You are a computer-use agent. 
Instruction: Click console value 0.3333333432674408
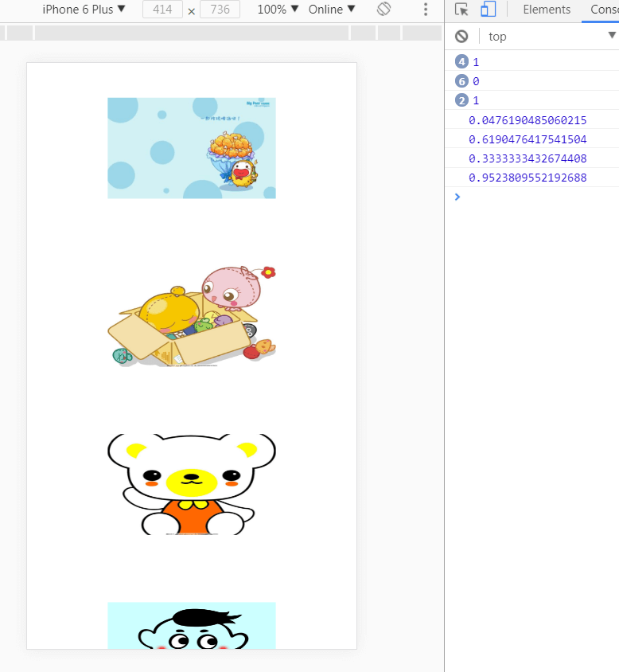[x=528, y=158]
